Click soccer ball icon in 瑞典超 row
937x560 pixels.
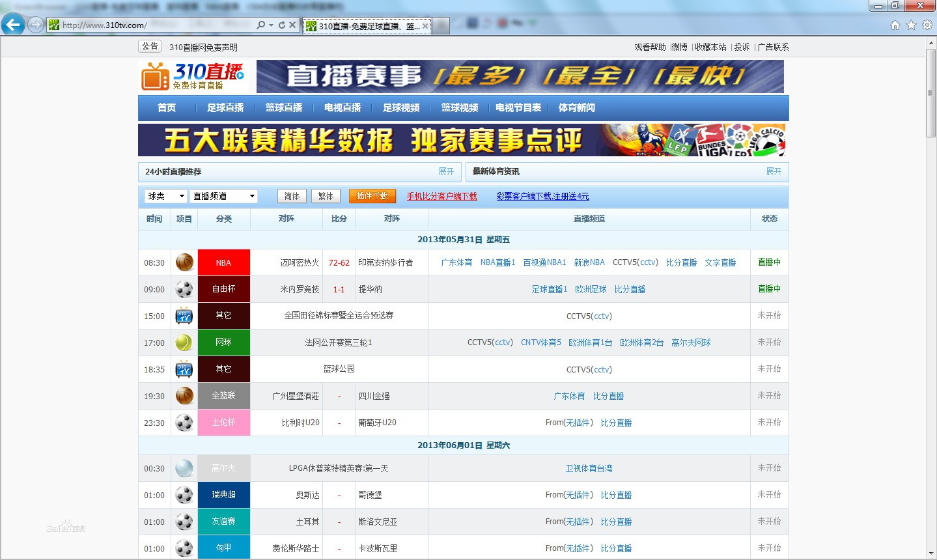coord(184,495)
